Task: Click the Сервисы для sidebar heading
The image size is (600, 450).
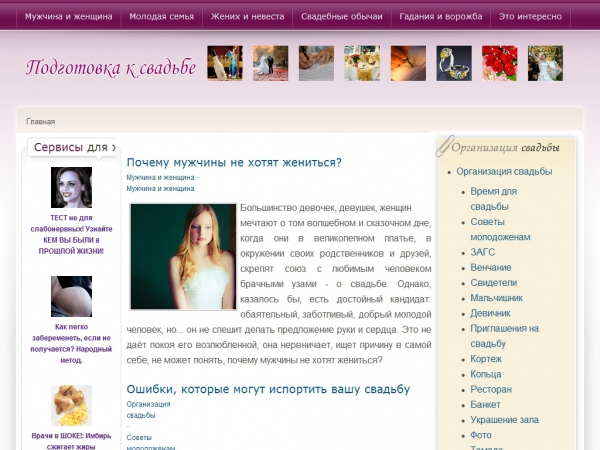Action: point(75,147)
